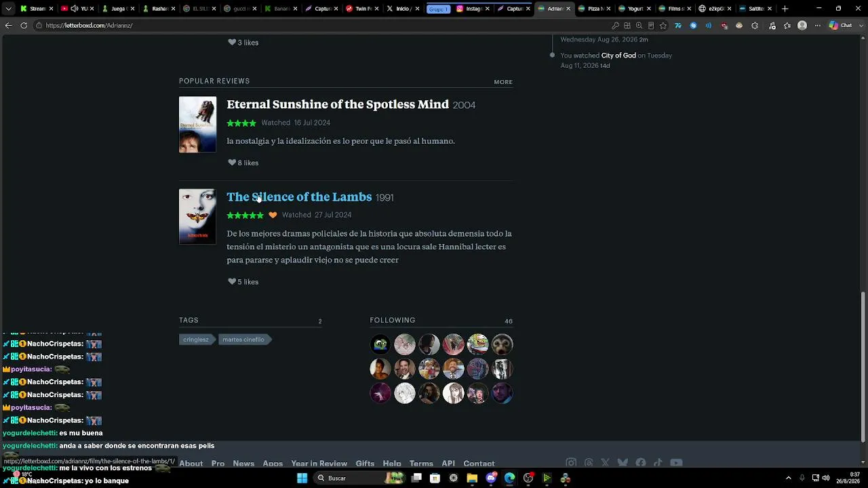Open City of God activity link

(x=618, y=56)
